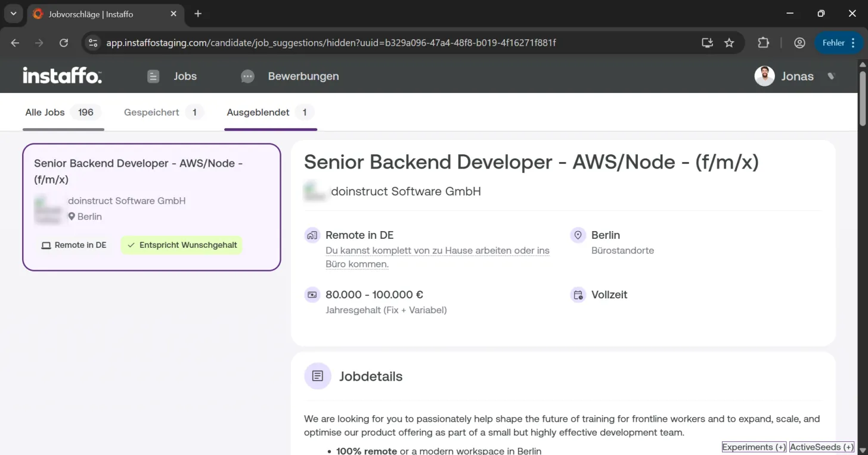
Task: Open the browser tab search chevron
Action: point(13,14)
